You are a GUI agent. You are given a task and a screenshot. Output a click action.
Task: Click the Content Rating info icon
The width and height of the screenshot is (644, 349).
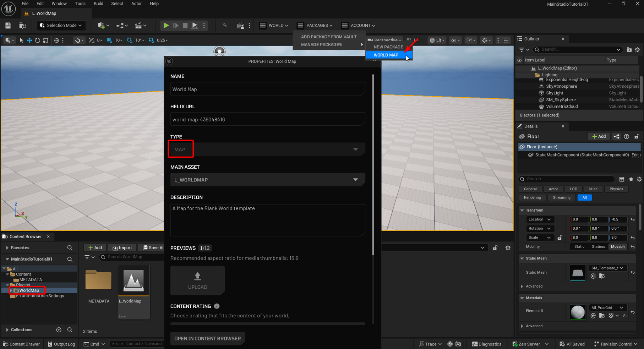click(x=217, y=306)
